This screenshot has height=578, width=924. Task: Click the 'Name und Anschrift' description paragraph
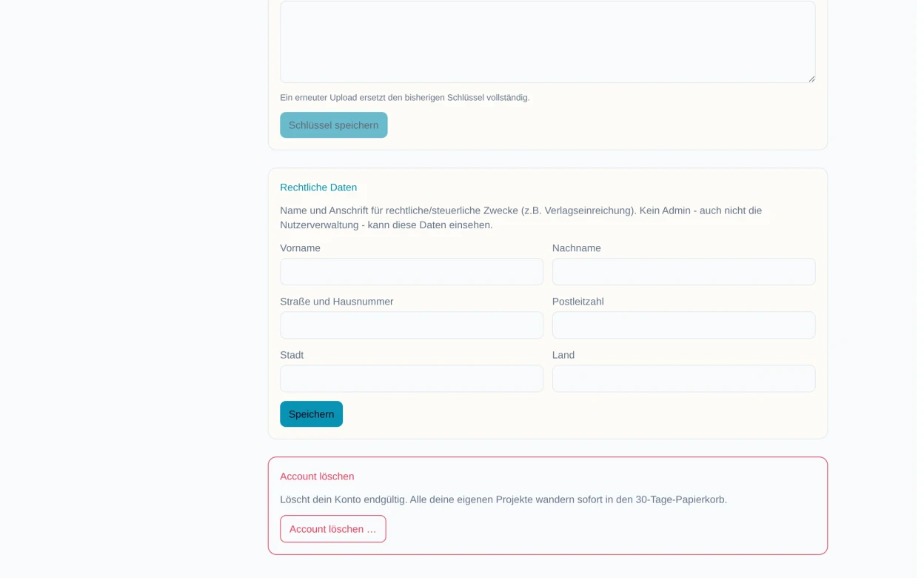coord(520,218)
